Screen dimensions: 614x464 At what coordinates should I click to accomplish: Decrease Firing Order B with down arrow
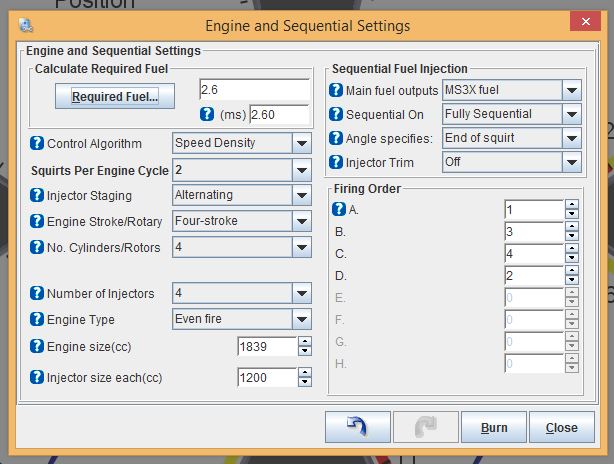click(x=572, y=236)
